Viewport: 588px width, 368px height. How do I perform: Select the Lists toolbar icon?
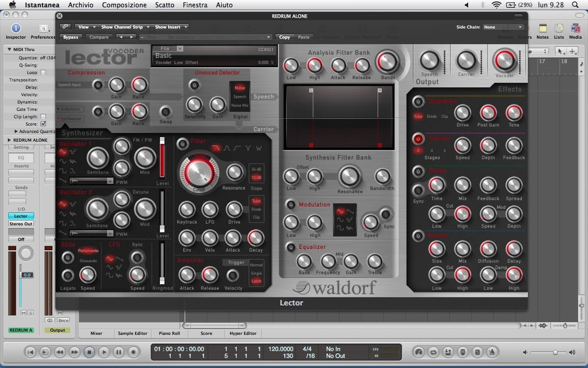coord(559,29)
